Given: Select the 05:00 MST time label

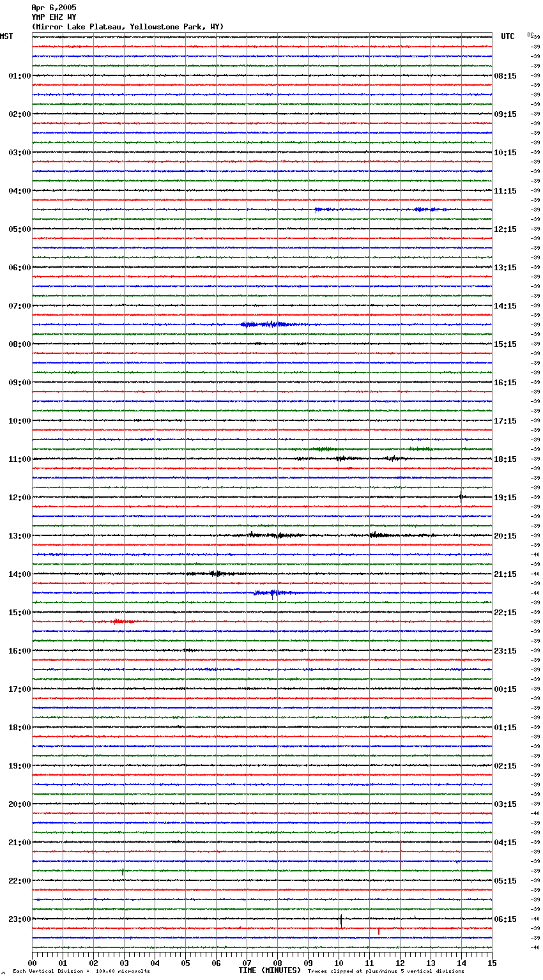Looking at the screenshot, I should [x=20, y=229].
